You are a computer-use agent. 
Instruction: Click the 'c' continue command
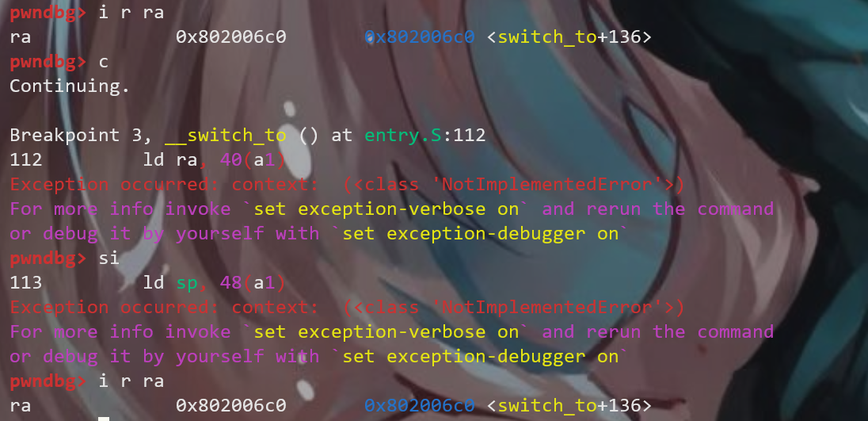pos(104,62)
